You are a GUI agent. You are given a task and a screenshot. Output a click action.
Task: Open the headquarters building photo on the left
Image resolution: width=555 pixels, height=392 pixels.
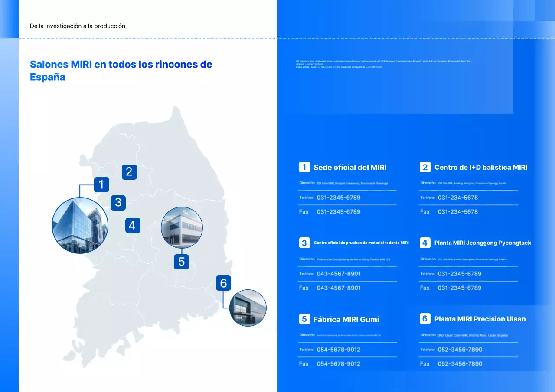(x=80, y=225)
